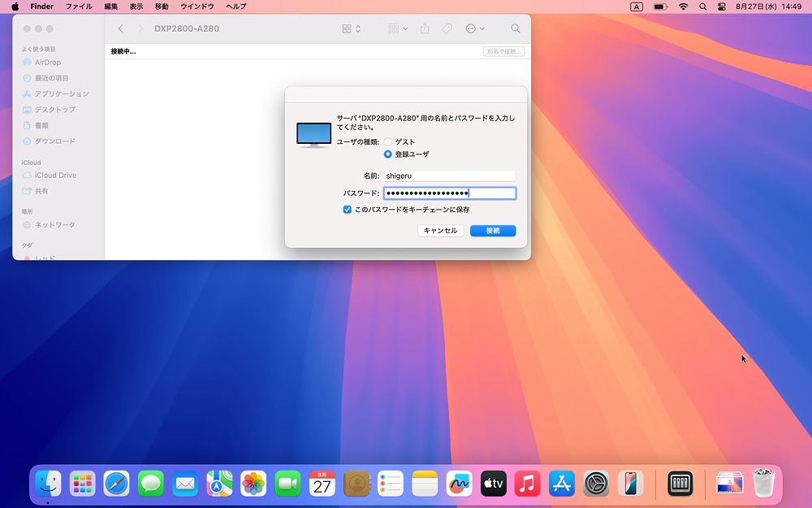
Task: Open the ファイル menu
Action: 79,7
